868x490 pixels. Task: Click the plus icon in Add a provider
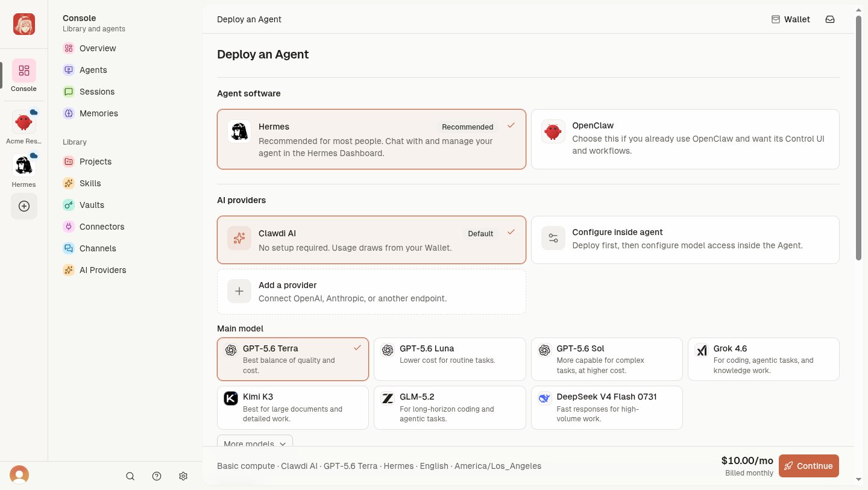[x=239, y=291]
